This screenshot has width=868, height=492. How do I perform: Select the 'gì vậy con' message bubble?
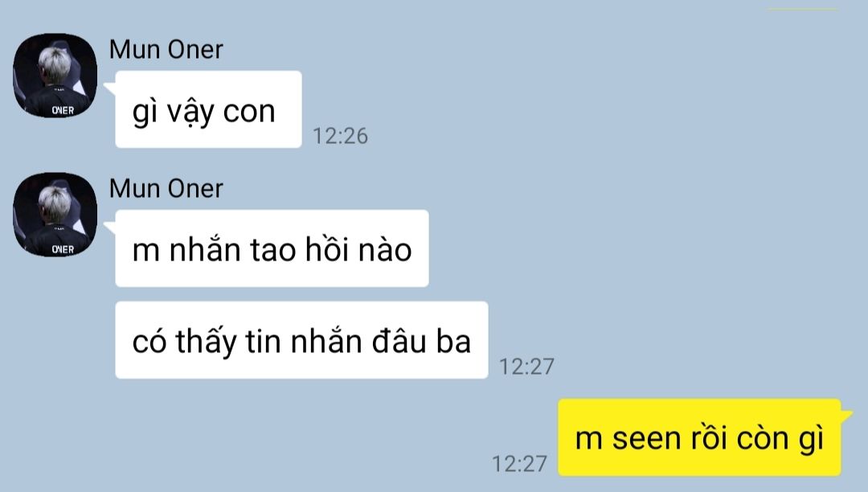(x=208, y=109)
